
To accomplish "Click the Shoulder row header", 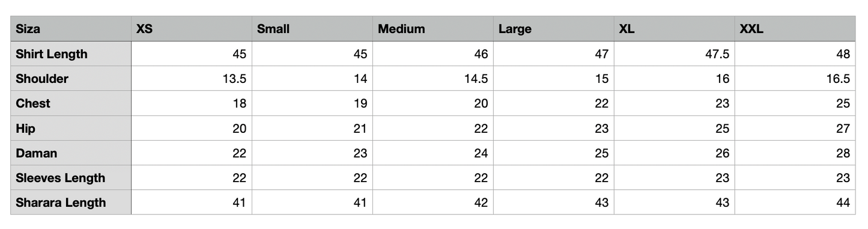I will pos(71,79).
